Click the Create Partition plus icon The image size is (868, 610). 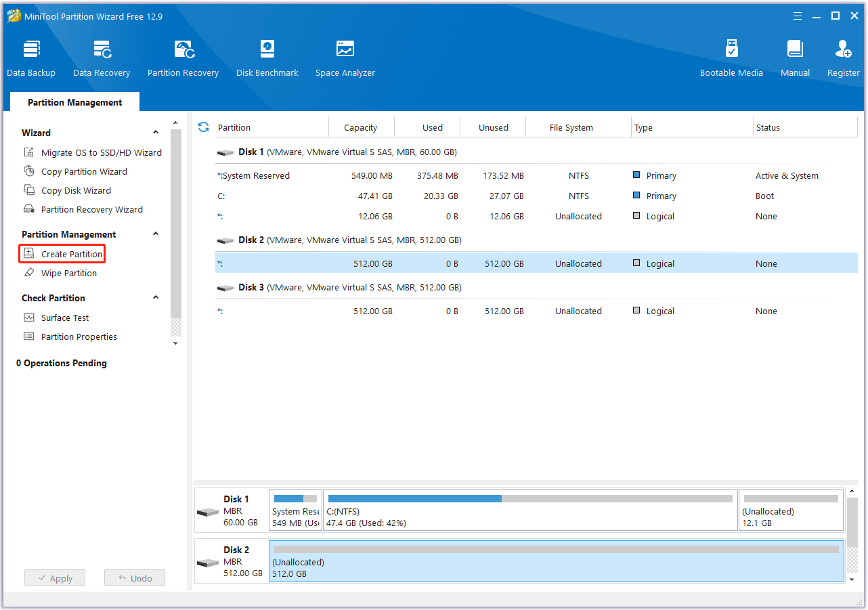[x=28, y=254]
